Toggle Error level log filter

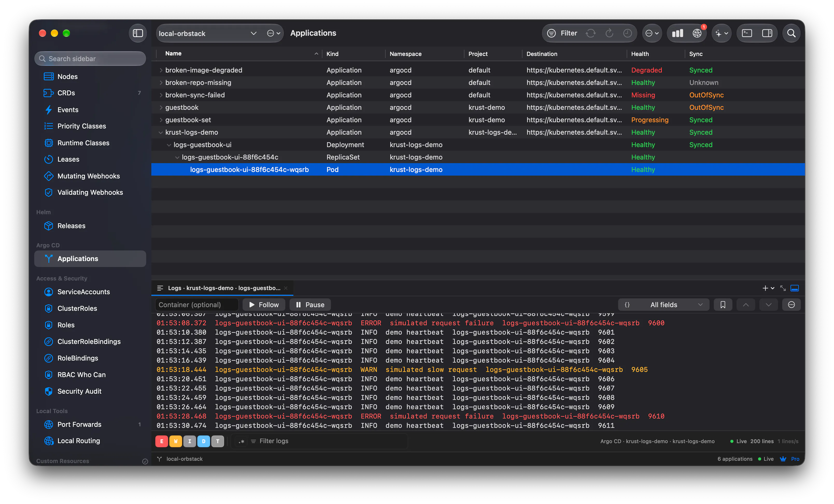[162, 441]
